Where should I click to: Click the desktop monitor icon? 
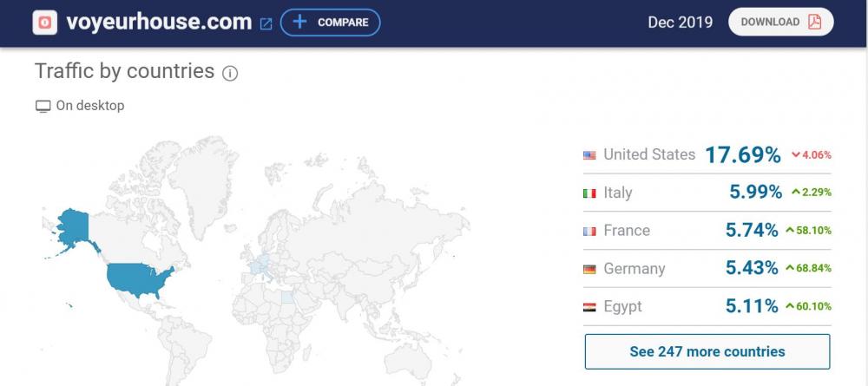coord(43,107)
